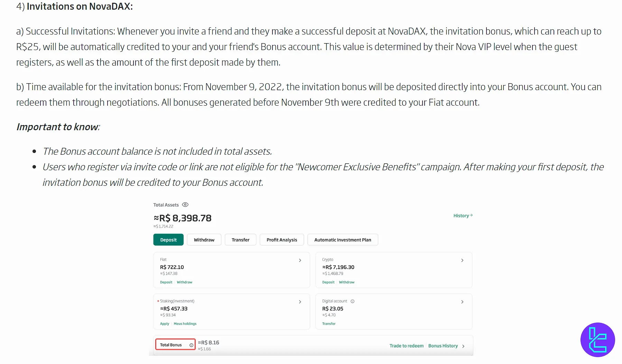Click the purple logo badge
The width and height of the screenshot is (622, 364).
597,340
